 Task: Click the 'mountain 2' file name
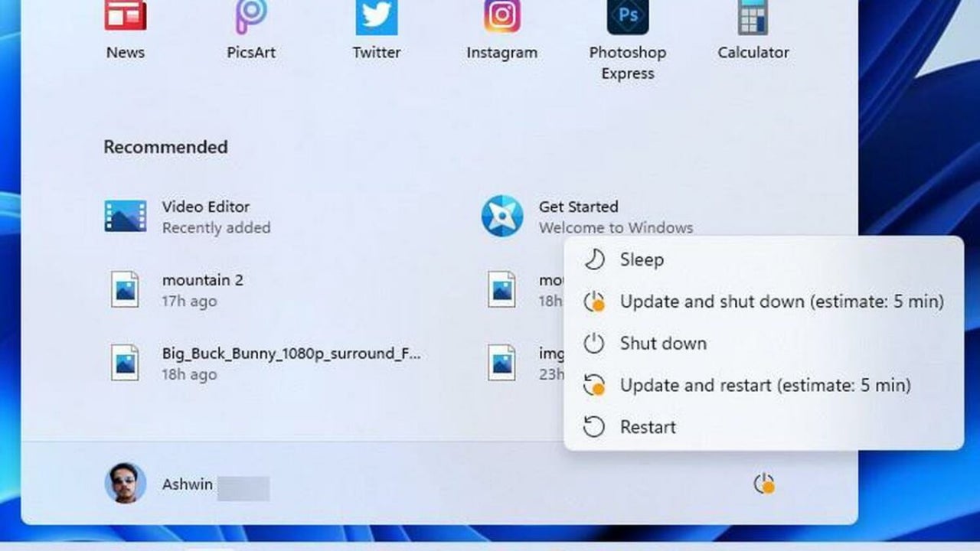[x=203, y=280]
